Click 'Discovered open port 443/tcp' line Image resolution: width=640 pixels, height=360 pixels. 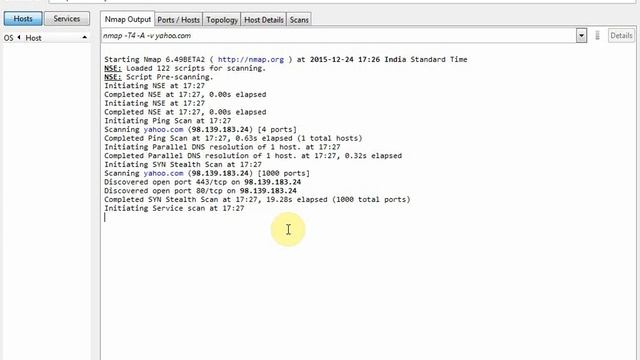(202, 182)
